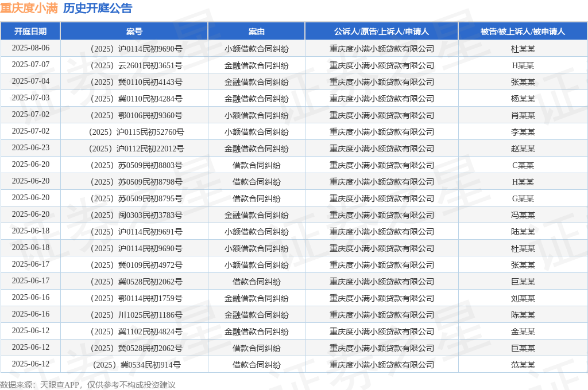Image resolution: width=588 pixels, height=390 pixels.
Task: Click the date 2025-07-03
Action: point(30,97)
